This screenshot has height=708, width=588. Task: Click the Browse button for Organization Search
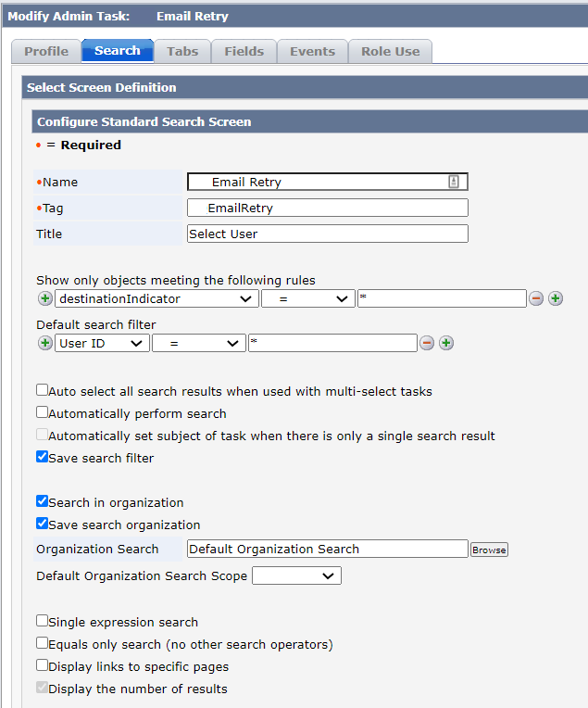(x=489, y=550)
